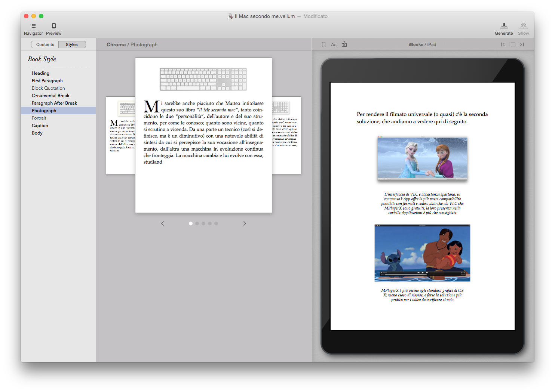Image resolution: width=555 pixels, height=392 pixels.
Task: Jump to the last preview page
Action: 522,44
